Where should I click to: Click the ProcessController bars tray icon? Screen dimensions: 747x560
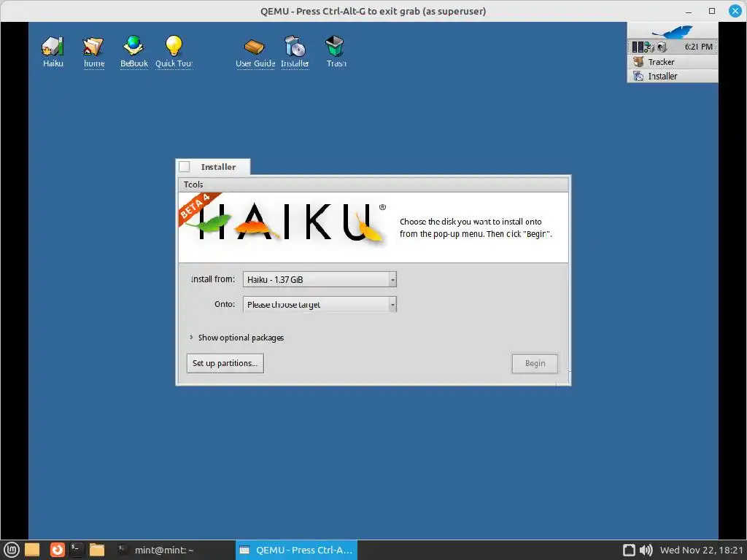pyautogui.click(x=638, y=47)
